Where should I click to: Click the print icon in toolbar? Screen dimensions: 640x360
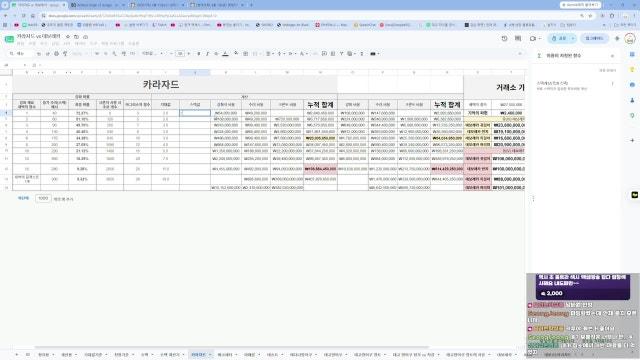(x=56, y=54)
